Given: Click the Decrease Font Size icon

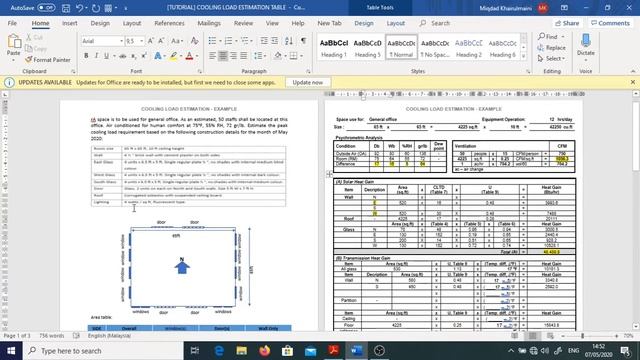Looking at the screenshot, I should pyautogui.click(x=161, y=41).
